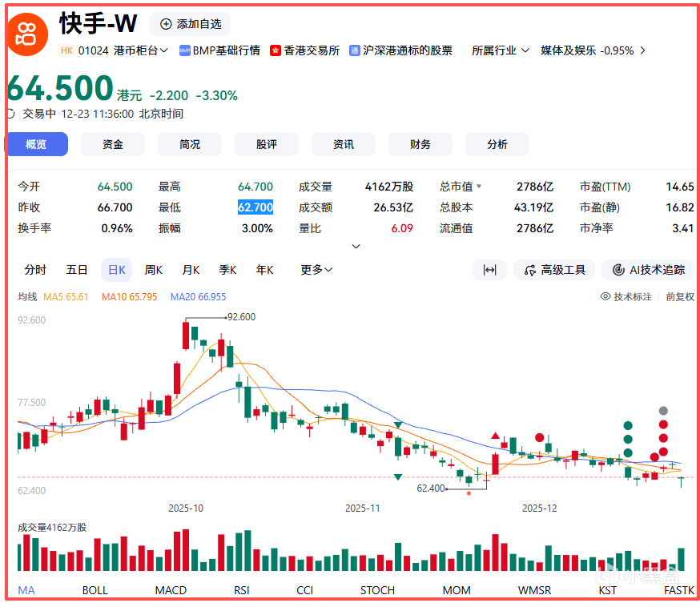700x603 pixels.
Task: Open 前复权 adjustment option
Action: click(x=680, y=297)
